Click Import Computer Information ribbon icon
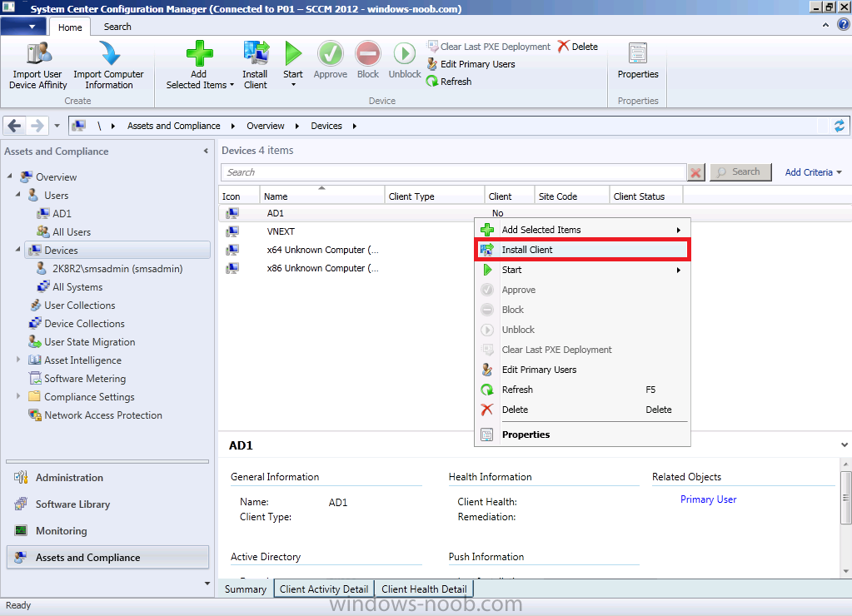This screenshot has width=852, height=616. pyautogui.click(x=110, y=53)
